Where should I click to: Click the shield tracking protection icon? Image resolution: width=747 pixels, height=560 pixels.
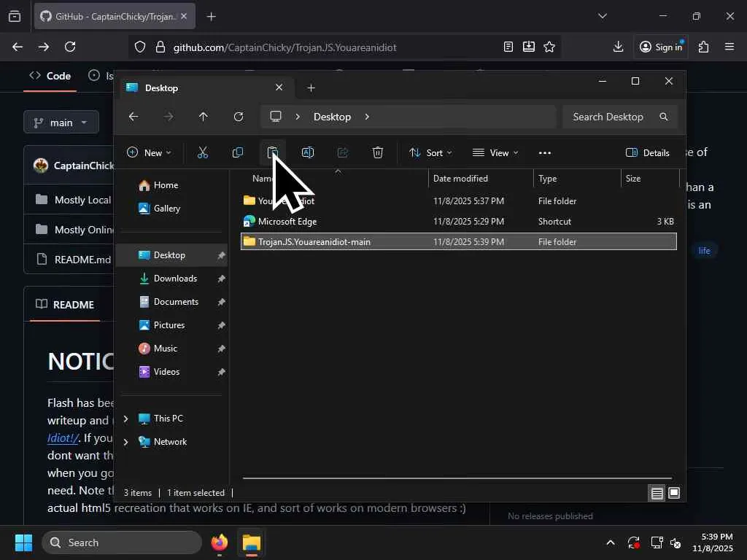(x=139, y=47)
